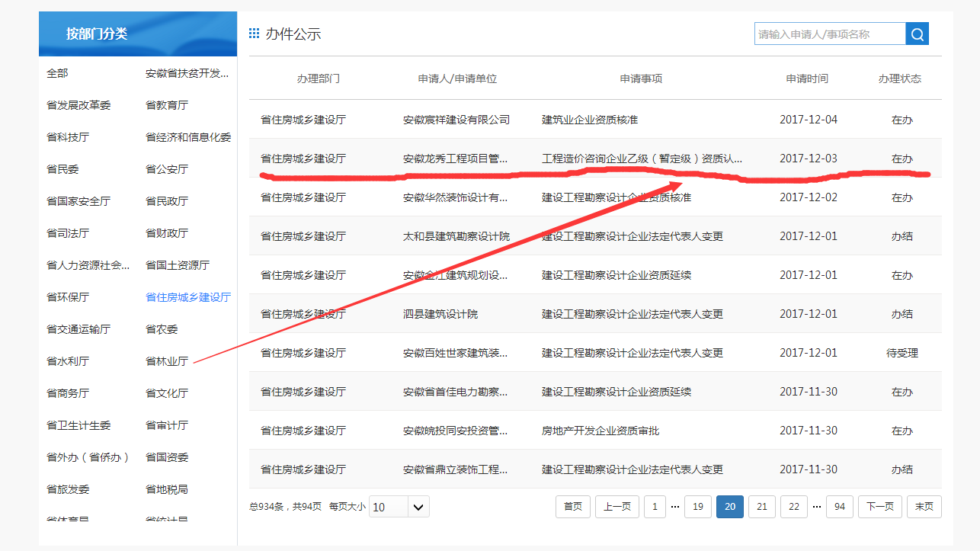Click the 申请时间 column header
This screenshot has height=551, width=980.
tap(808, 78)
